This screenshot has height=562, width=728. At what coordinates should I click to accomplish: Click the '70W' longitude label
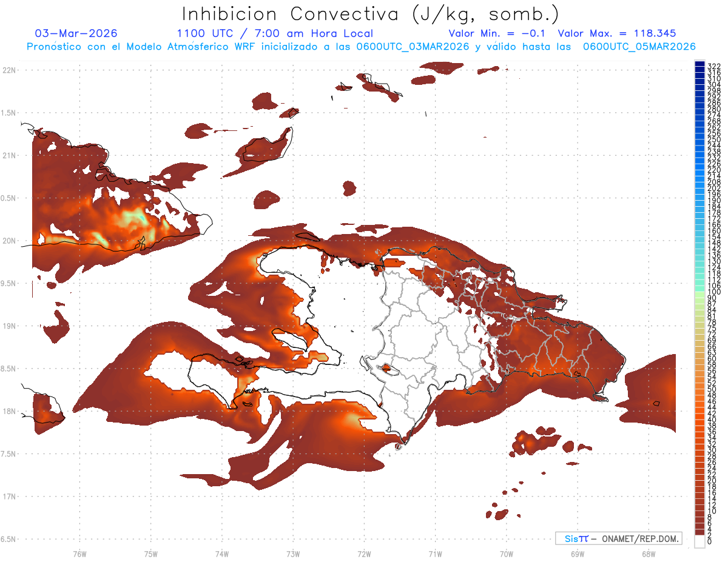[507, 554]
